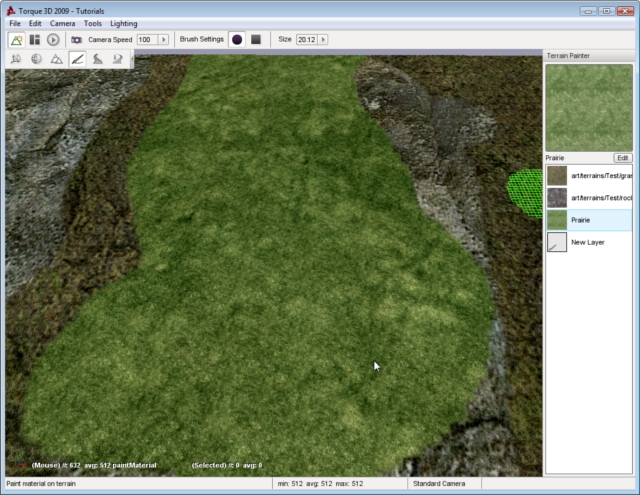Select the first tool in editor row
640x495 pixels.
coord(16,59)
